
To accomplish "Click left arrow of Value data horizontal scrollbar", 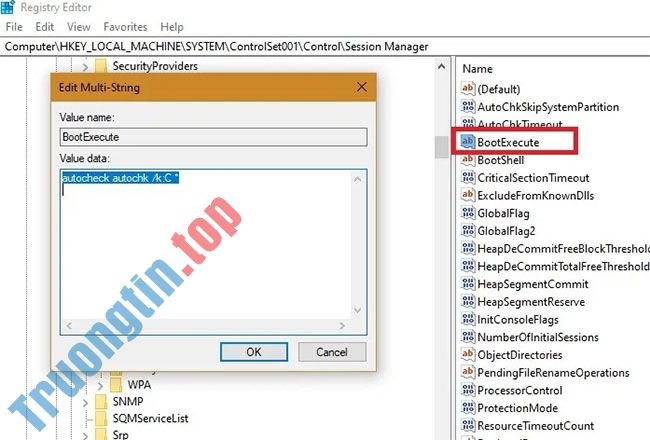I will click(69, 326).
